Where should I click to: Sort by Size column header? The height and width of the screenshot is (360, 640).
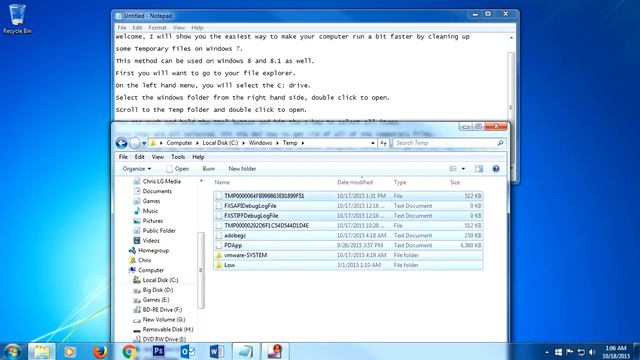pyautogui.click(x=455, y=182)
